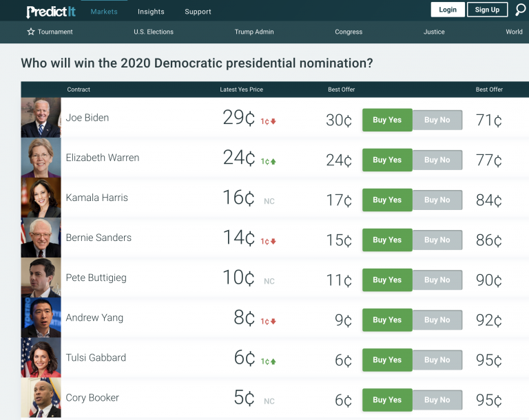Select the Congress category

pyautogui.click(x=349, y=32)
